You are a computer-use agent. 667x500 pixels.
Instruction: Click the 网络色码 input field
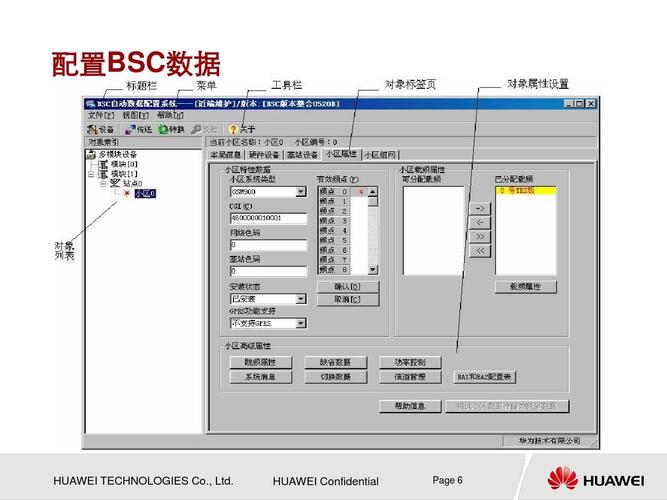pos(268,245)
